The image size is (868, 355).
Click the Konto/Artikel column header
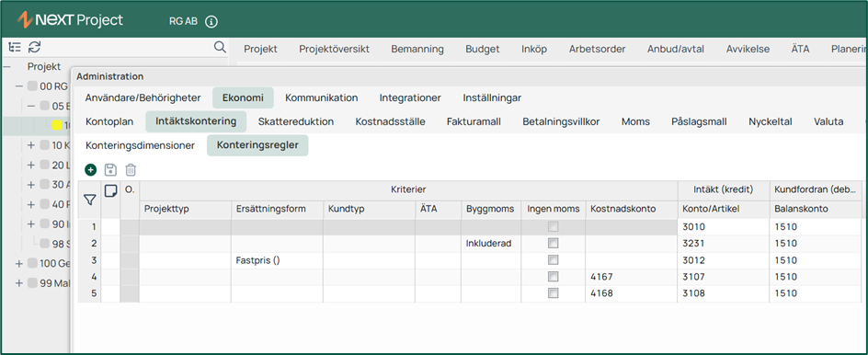tap(723, 209)
